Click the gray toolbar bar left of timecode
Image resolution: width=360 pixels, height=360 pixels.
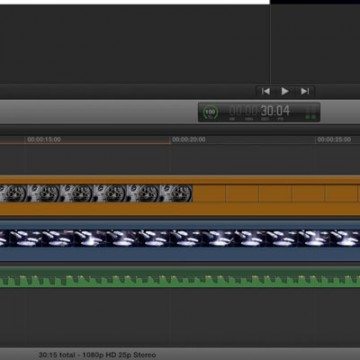coord(99,112)
